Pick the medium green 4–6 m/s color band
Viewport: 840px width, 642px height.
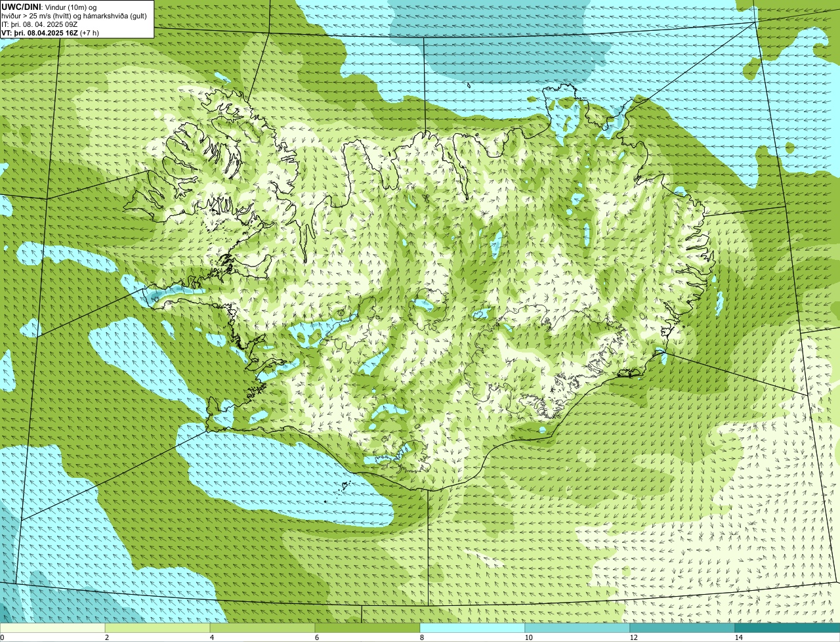(262, 628)
